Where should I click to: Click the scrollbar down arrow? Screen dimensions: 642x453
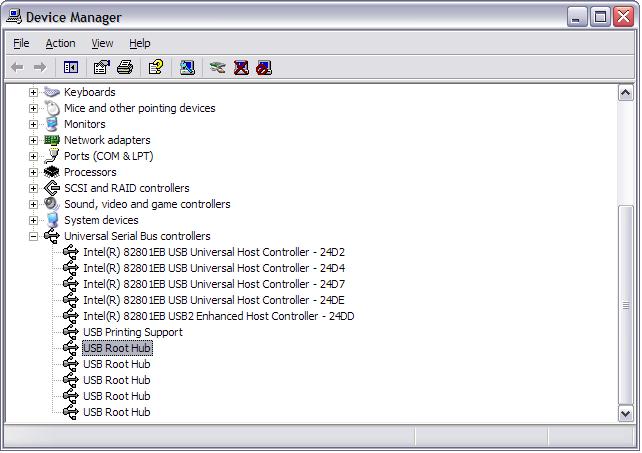(625, 413)
